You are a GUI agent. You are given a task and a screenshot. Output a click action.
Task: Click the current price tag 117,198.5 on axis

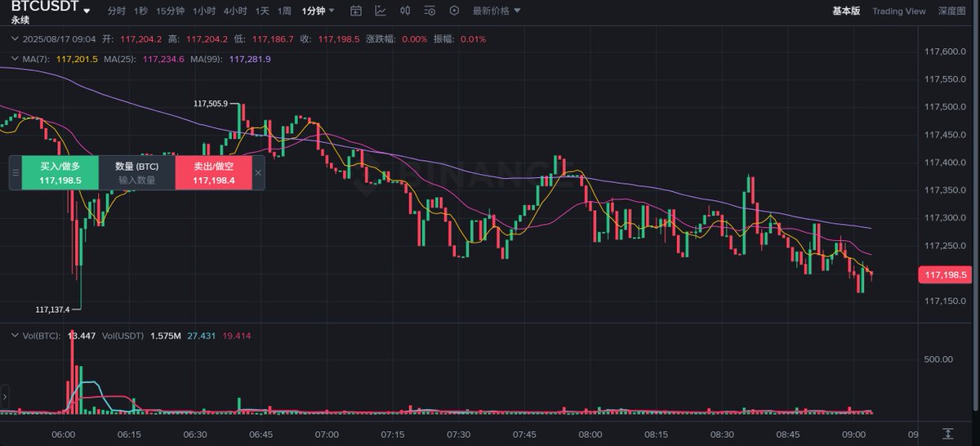[x=945, y=275]
